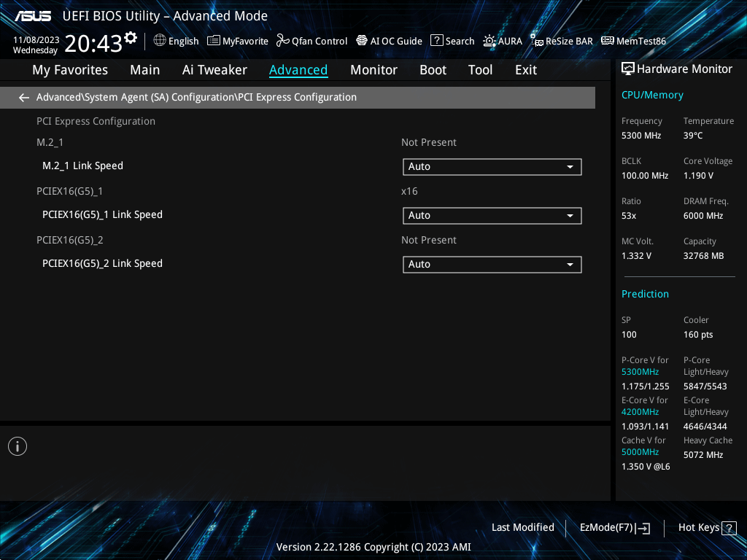Open MyFavorite list icon
Viewport: 747px width, 560px height.
214,41
